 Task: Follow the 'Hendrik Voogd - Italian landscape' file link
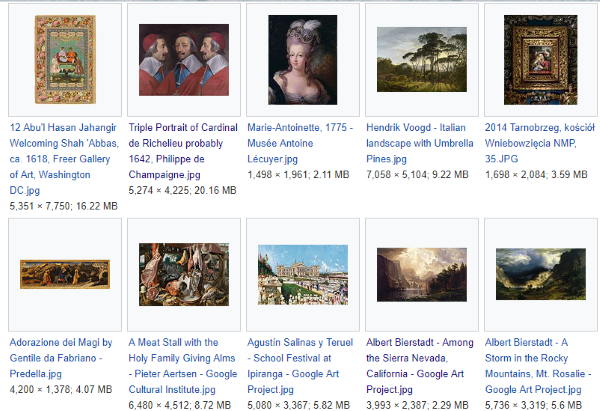coord(420,143)
